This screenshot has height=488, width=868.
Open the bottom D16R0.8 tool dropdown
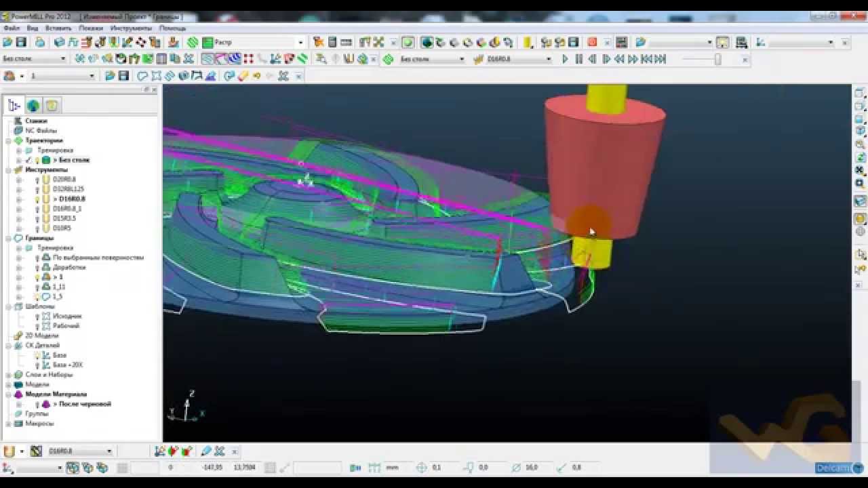pos(109,451)
